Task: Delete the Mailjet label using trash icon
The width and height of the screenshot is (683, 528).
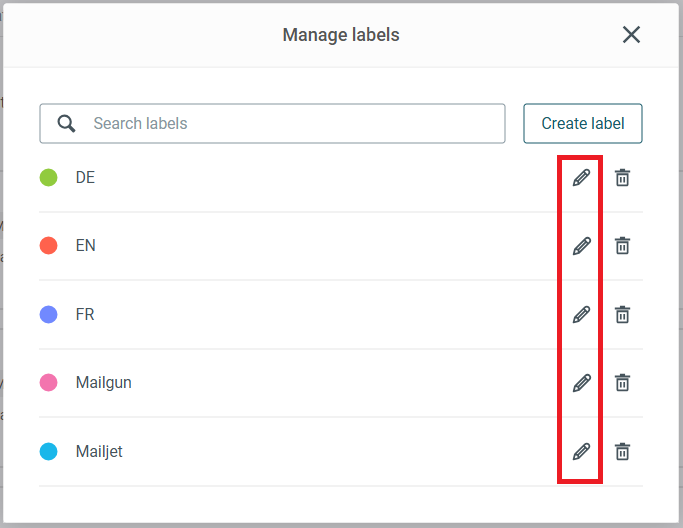Action: click(622, 452)
